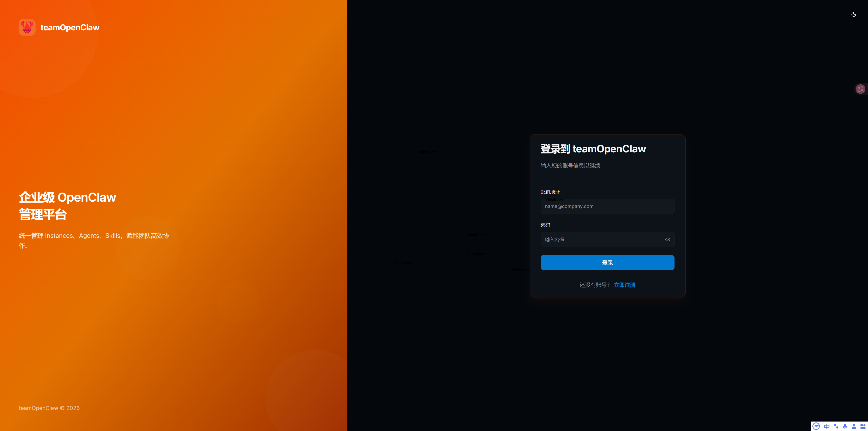Click the 登录到 teamOpenClaw card title

(593, 149)
